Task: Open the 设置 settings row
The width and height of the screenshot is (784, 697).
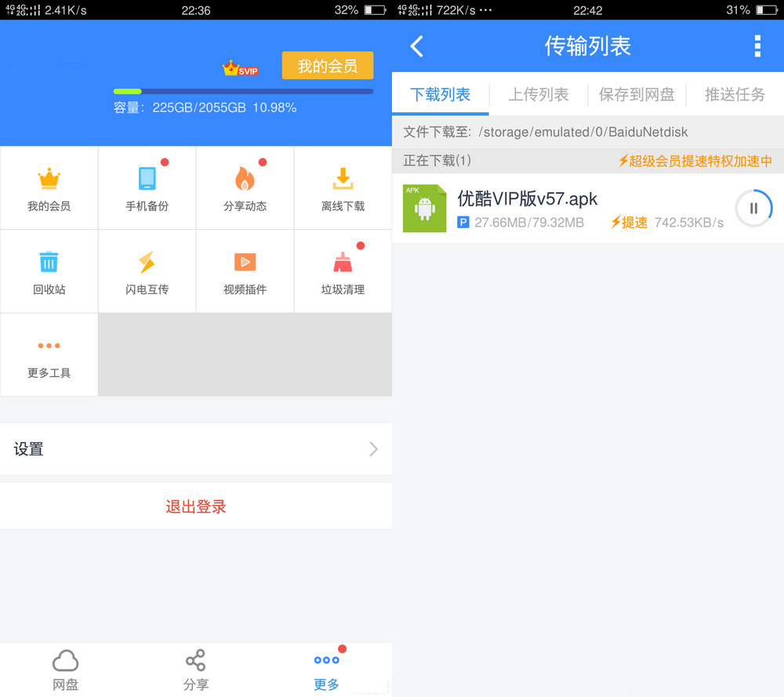Action: click(196, 449)
